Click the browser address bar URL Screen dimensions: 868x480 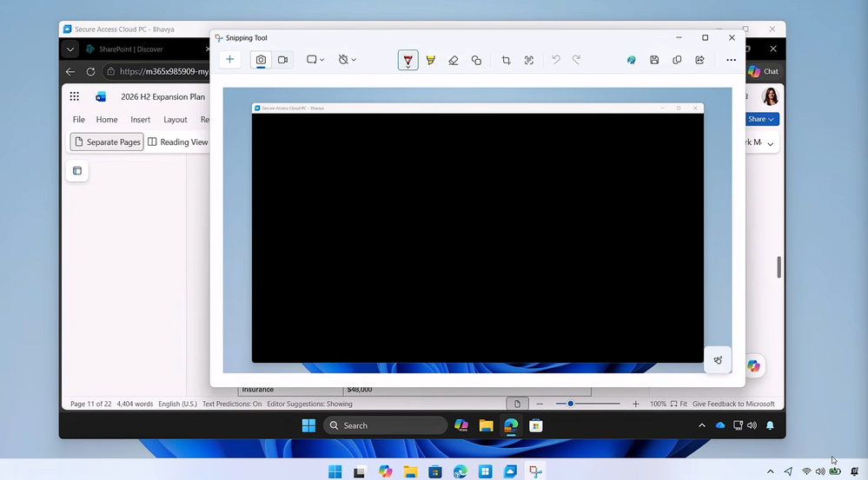(x=164, y=71)
